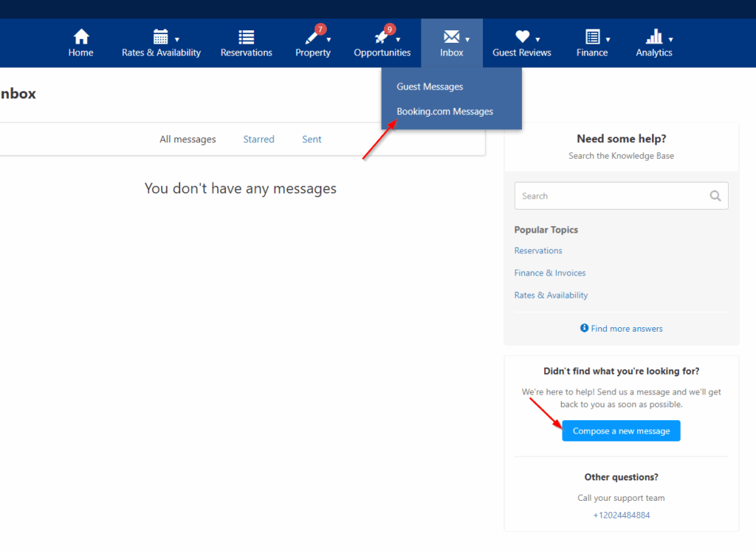This screenshot has height=551, width=756.
Task: Expand the Guest Reviews dropdown arrow
Action: click(537, 40)
